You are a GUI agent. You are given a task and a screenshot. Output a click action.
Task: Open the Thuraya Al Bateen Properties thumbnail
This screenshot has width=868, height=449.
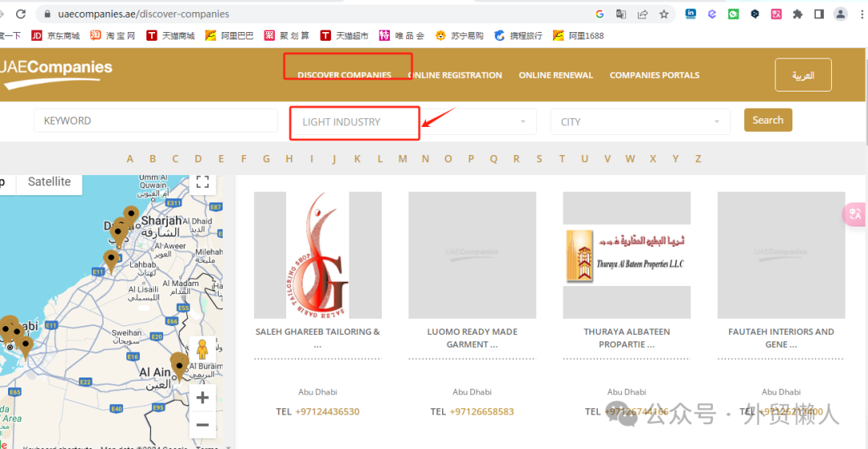[x=627, y=255]
